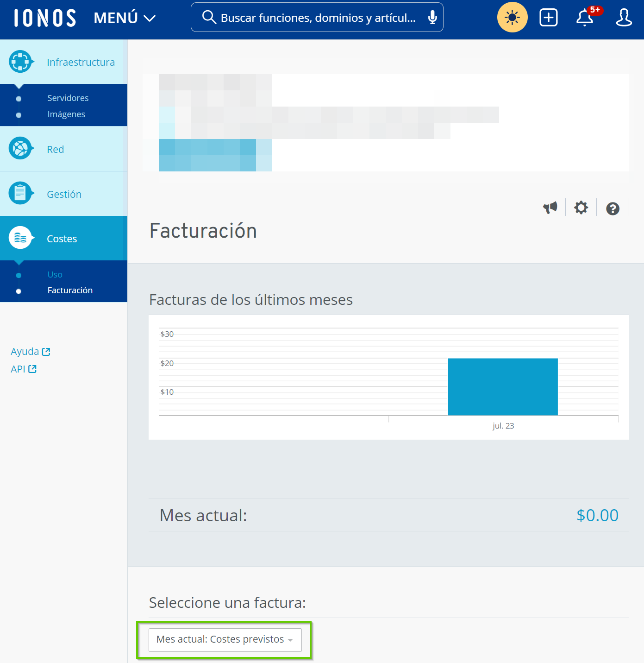Viewport: 644px width, 663px height.
Task: Click the search field for functions and domains
Action: click(x=317, y=17)
